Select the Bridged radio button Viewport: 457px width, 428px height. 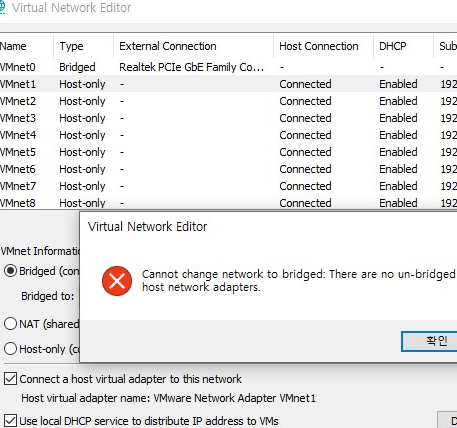pos(10,271)
